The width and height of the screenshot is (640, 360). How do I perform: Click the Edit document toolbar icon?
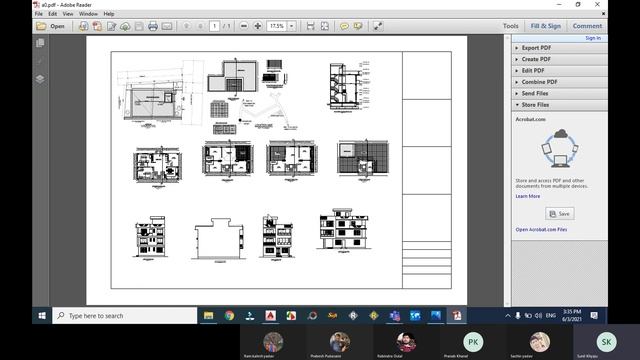(111, 26)
